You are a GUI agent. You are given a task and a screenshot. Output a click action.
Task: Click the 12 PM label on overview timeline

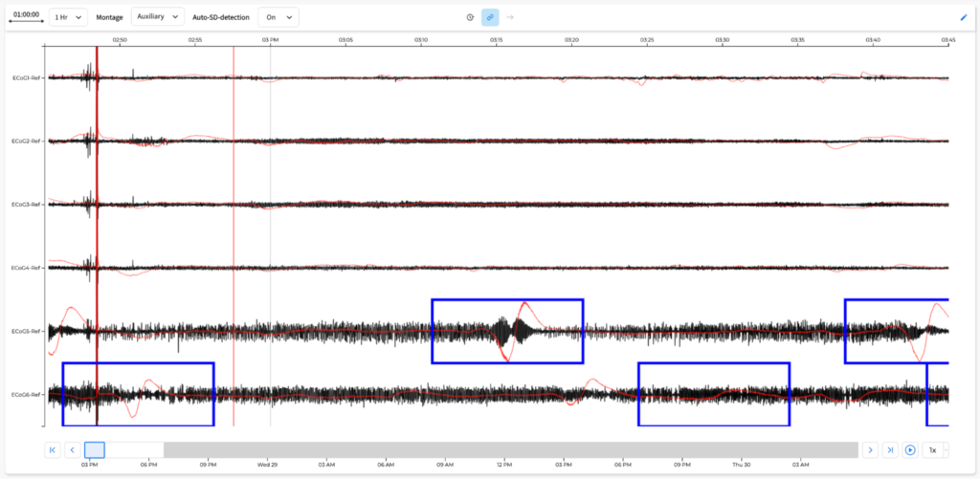tap(504, 465)
